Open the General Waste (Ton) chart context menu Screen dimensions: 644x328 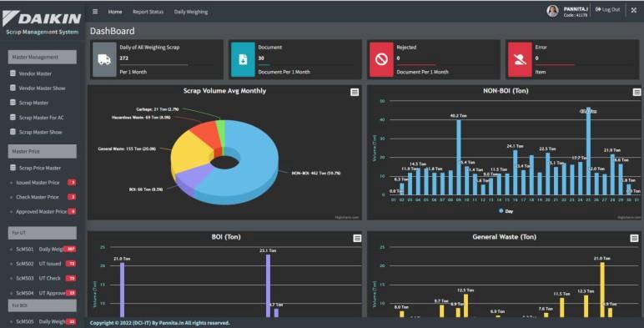point(634,238)
